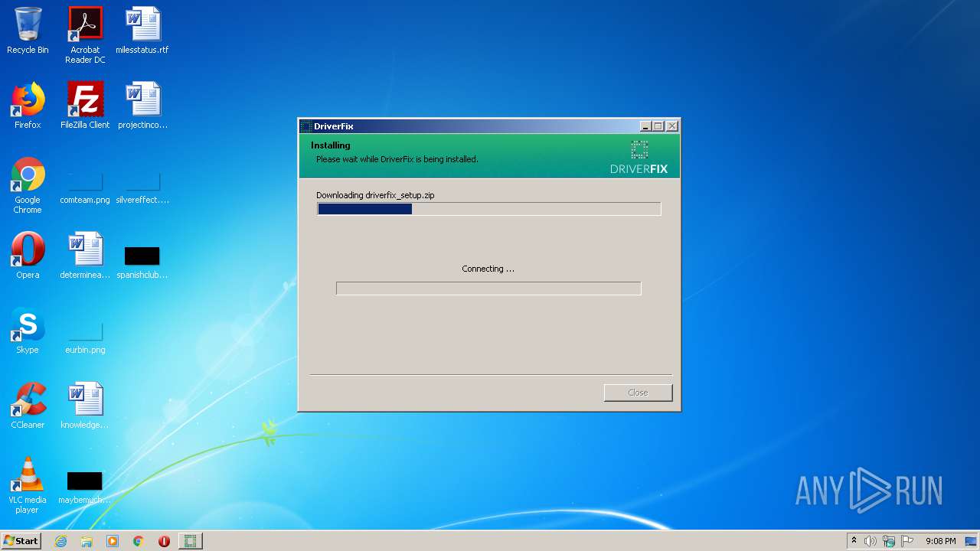
Task: Maximize the DriverFix installer window
Action: [658, 126]
